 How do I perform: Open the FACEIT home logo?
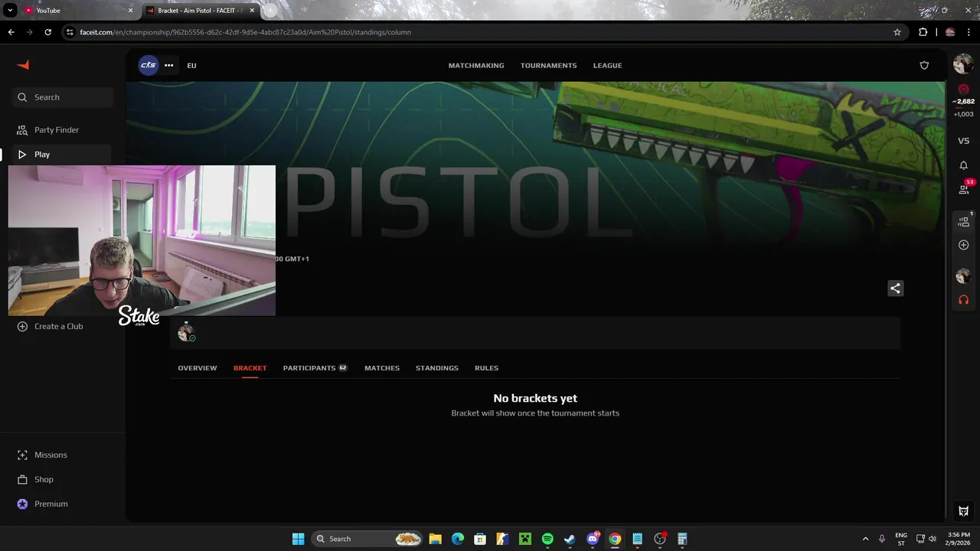click(23, 65)
